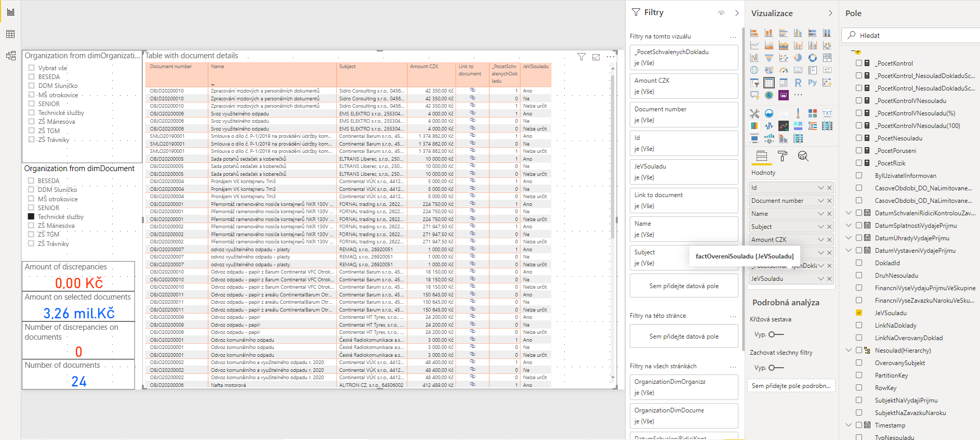Click the 'Hledat' fields search box
This screenshot has height=440, width=980.
911,35
